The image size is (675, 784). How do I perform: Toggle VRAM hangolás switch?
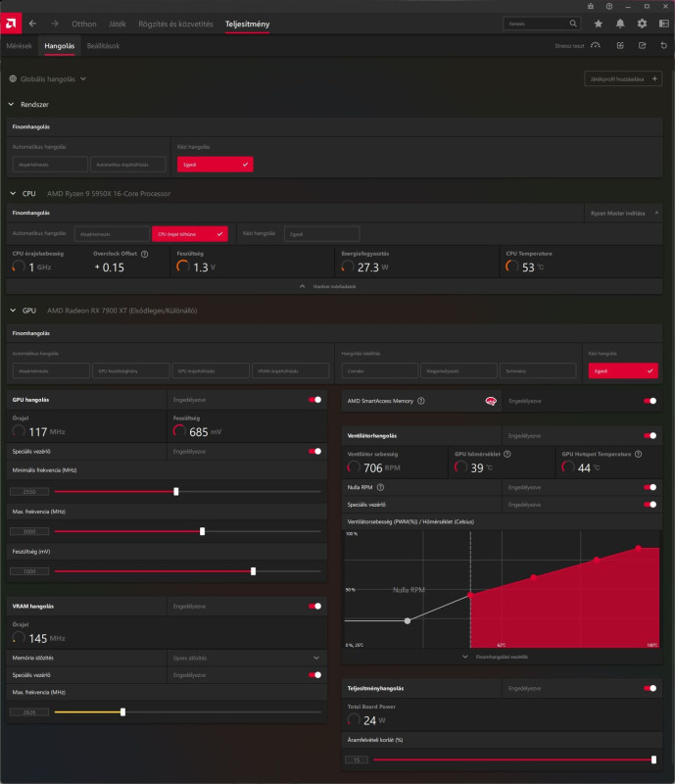click(315, 606)
